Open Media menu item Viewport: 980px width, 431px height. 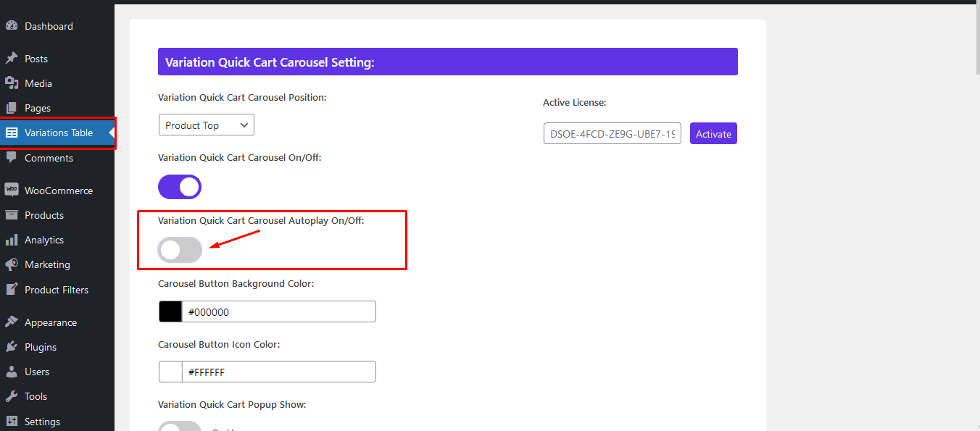click(57, 83)
